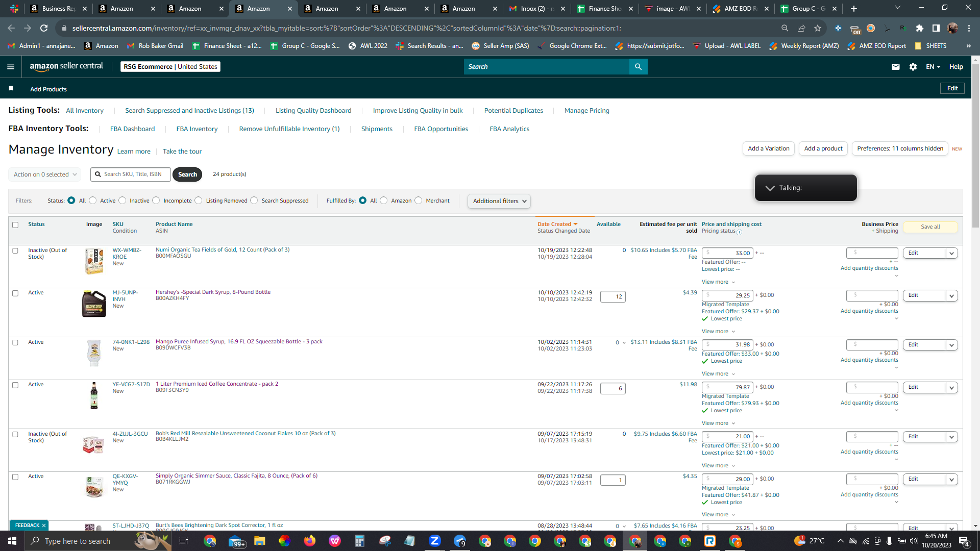Open a new Chrome tab
This screenshot has width=980, height=551.
(854, 9)
